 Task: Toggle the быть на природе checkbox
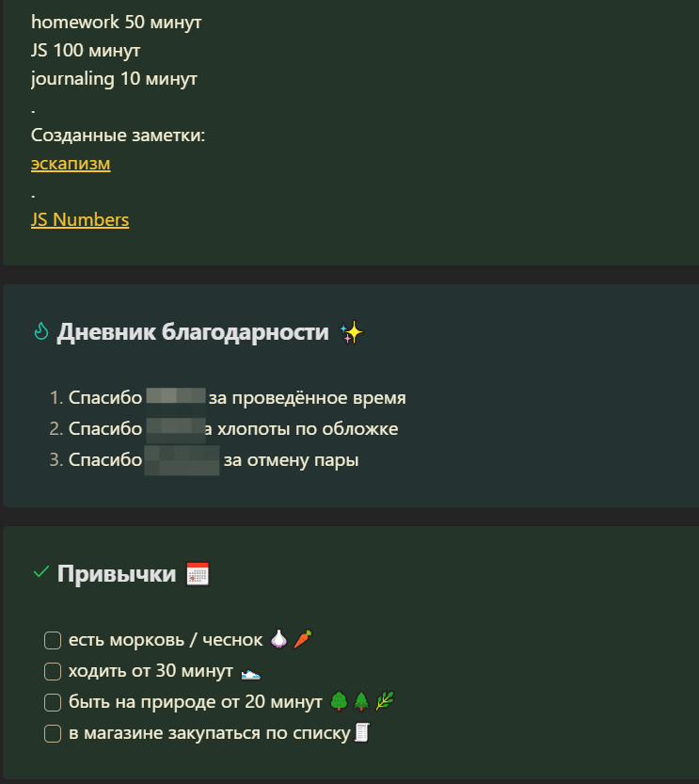(x=53, y=702)
